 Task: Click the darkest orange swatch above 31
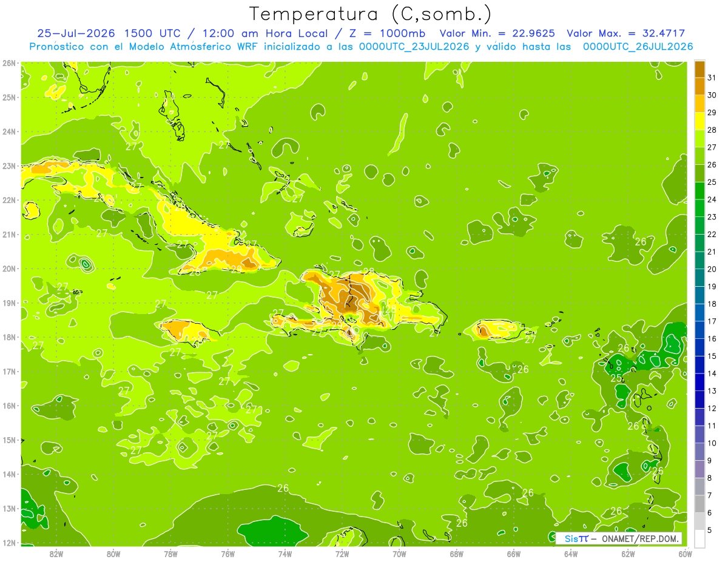coord(699,69)
